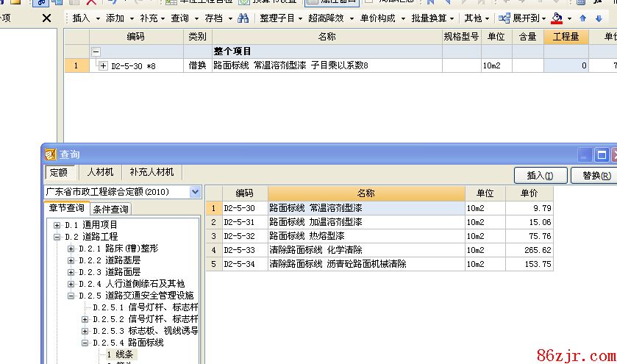Click the 替换(R) button
The width and height of the screenshot is (617, 364).
coord(596,176)
